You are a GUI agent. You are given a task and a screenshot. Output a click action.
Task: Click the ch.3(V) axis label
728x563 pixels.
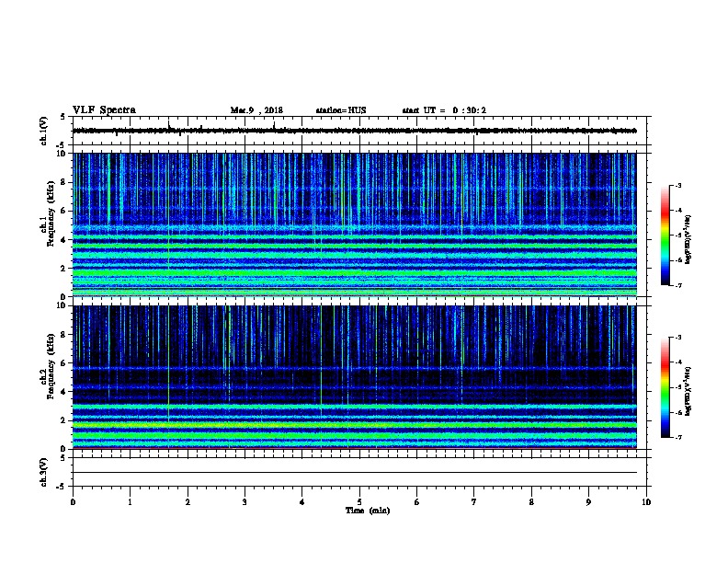click(43, 472)
